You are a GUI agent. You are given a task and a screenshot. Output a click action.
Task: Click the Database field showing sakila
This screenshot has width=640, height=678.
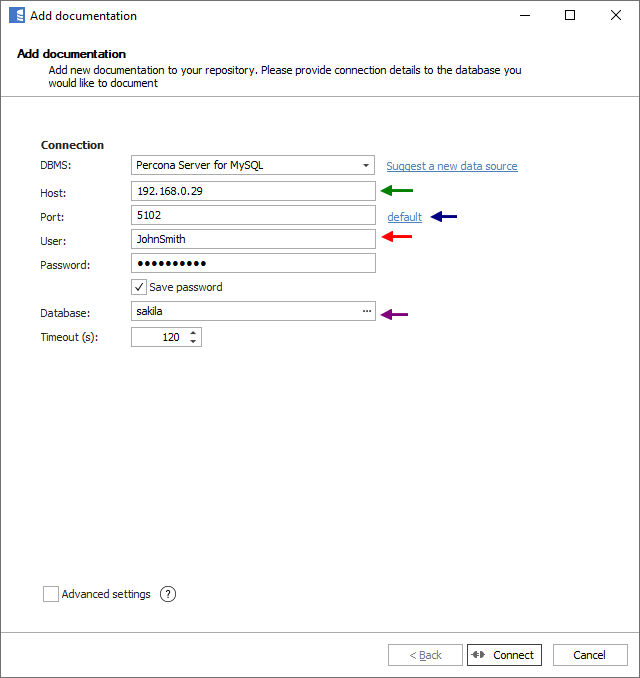[244, 311]
